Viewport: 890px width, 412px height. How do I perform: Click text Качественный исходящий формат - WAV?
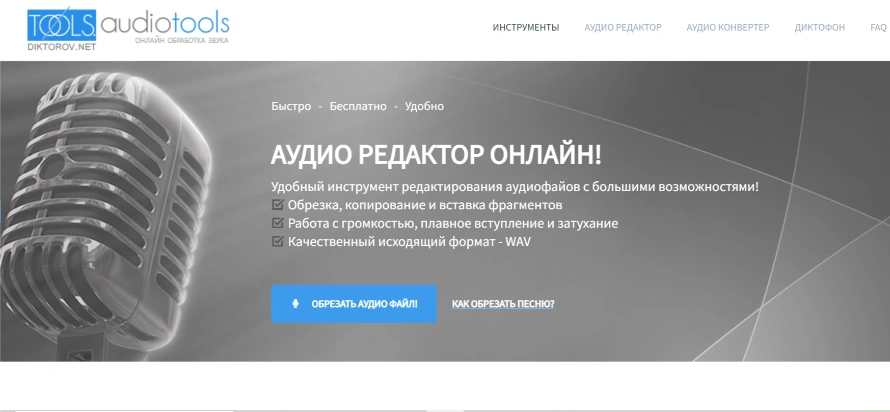coord(409,241)
